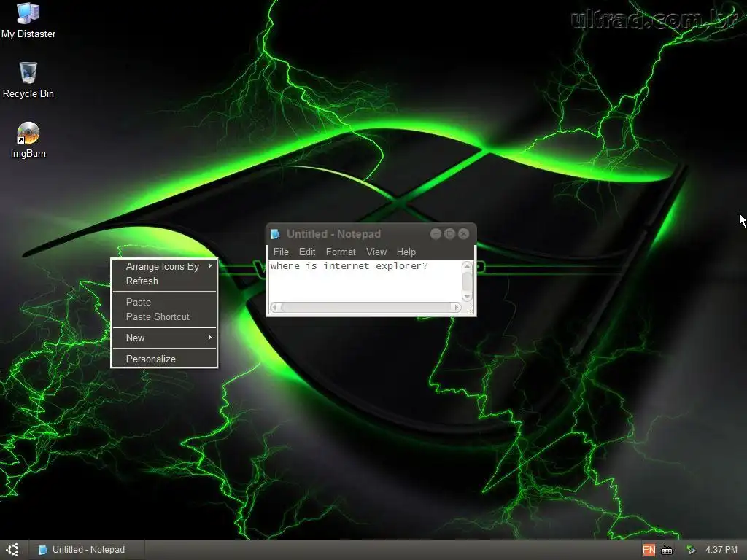Expand Arrange Icons By submenu
Screen dimensions: 747x560
[x=164, y=267]
